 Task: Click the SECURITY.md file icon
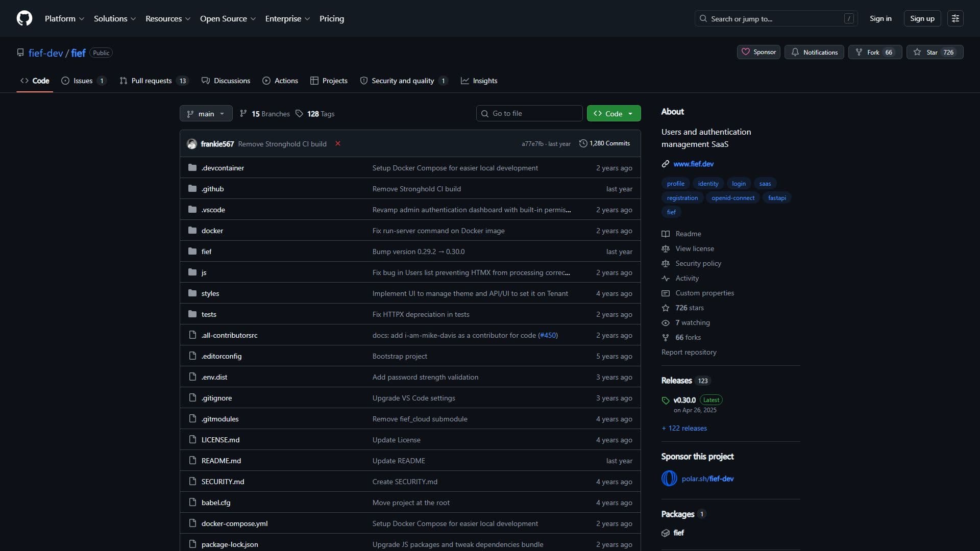pos(192,482)
